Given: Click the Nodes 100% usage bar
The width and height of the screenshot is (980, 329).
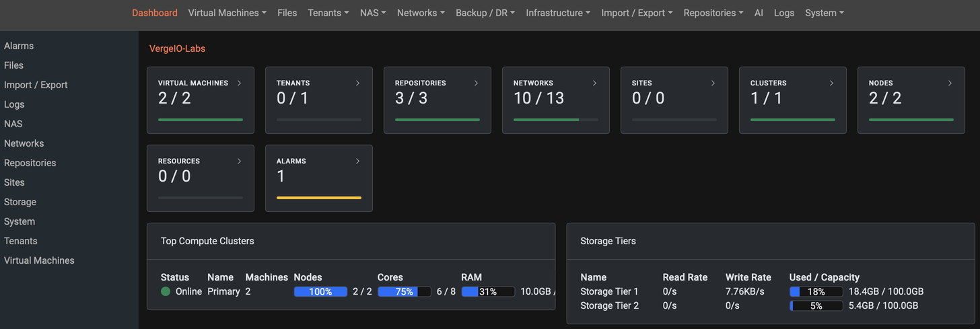Looking at the screenshot, I should tap(320, 291).
